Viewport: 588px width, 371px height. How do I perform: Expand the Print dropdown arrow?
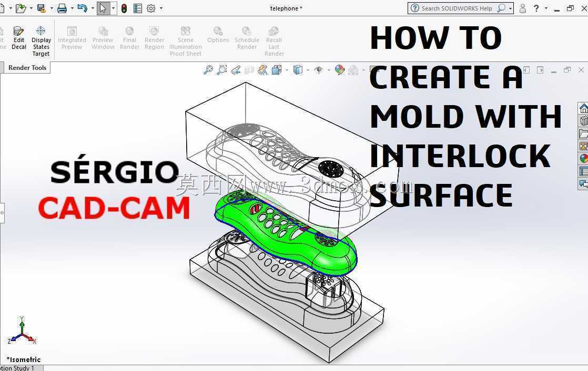[72, 8]
